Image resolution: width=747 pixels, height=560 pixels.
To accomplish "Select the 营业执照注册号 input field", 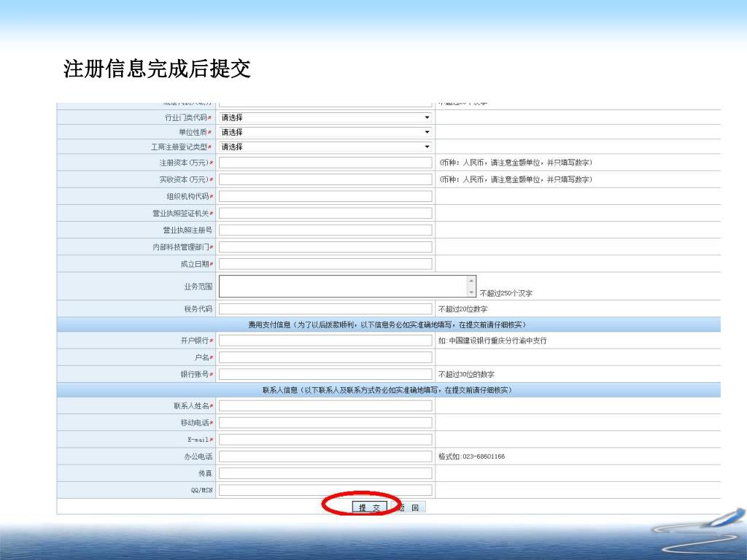I will pos(325,230).
